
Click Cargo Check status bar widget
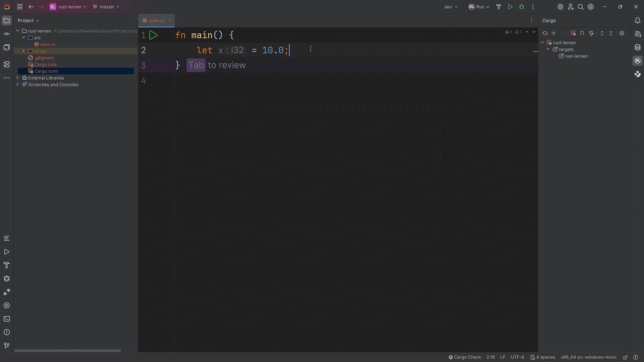(x=465, y=357)
